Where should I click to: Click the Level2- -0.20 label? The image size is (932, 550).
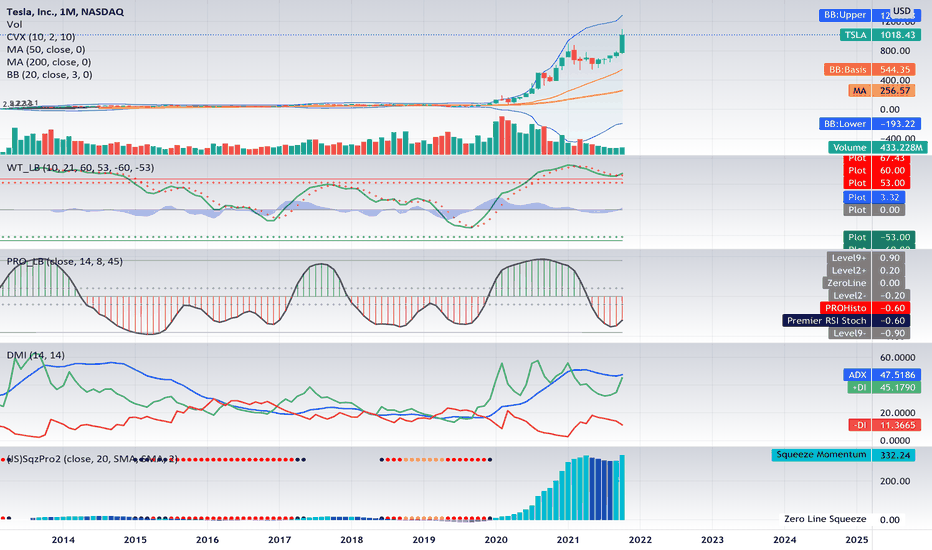(x=869, y=296)
